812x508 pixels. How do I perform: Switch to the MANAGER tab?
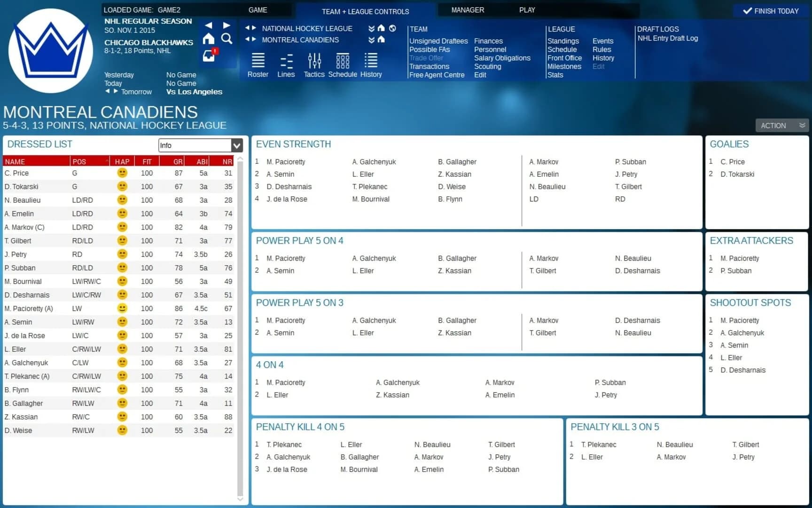pos(468,9)
